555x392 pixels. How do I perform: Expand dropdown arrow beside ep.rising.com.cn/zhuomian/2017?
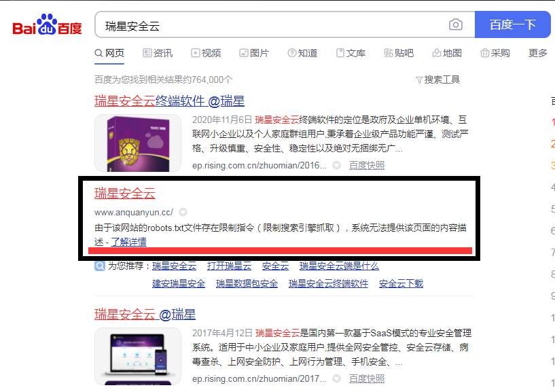pyautogui.click(x=337, y=379)
